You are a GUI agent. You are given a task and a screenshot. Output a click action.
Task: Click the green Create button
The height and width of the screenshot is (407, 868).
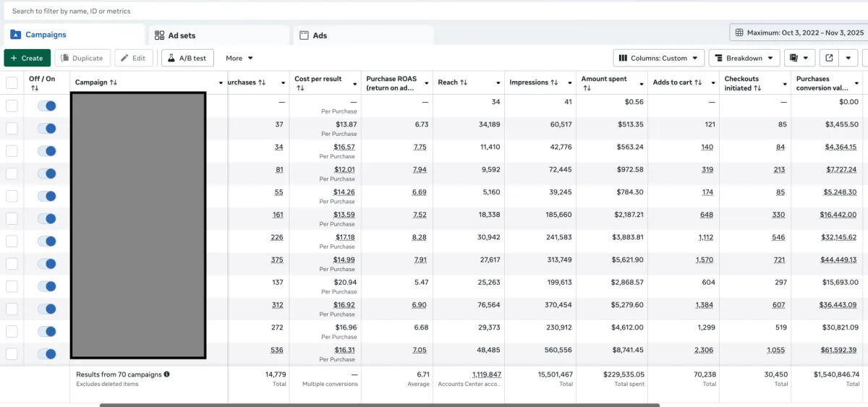coord(27,58)
